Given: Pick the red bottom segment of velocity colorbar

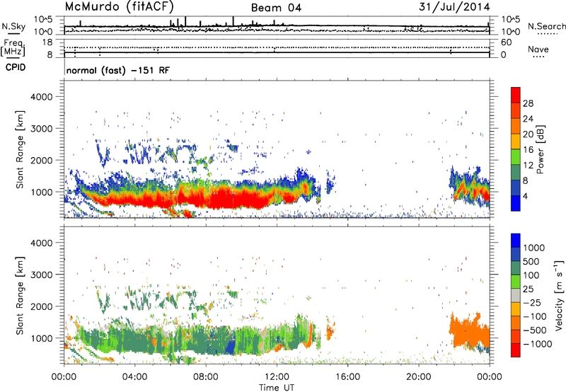Looking at the screenshot, I should click(x=516, y=350).
